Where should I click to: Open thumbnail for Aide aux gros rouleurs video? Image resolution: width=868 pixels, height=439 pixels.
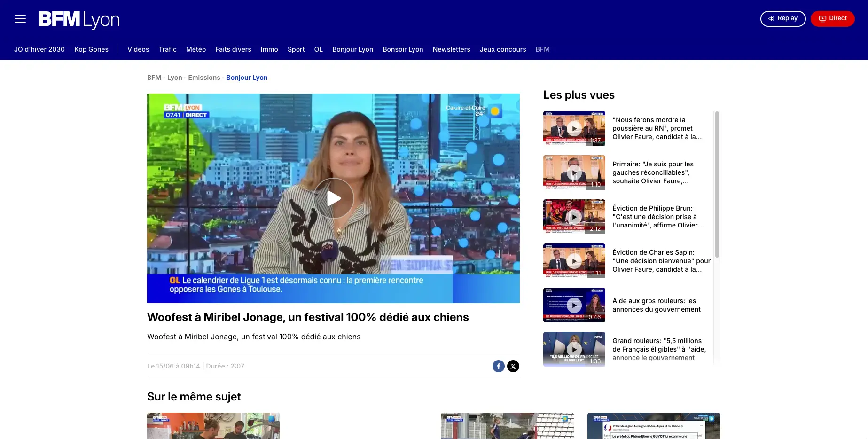click(574, 305)
